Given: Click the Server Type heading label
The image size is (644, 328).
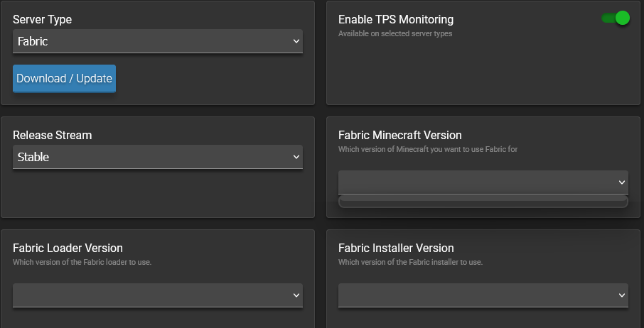Looking at the screenshot, I should tap(42, 20).
